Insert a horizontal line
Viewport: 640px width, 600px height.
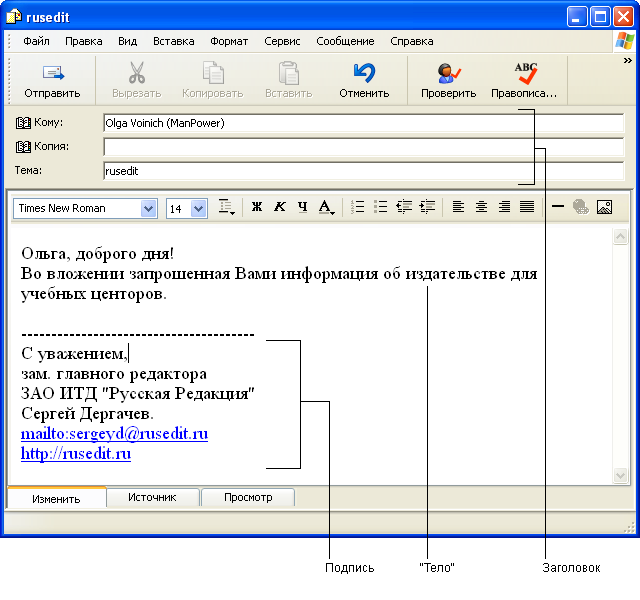[x=558, y=207]
